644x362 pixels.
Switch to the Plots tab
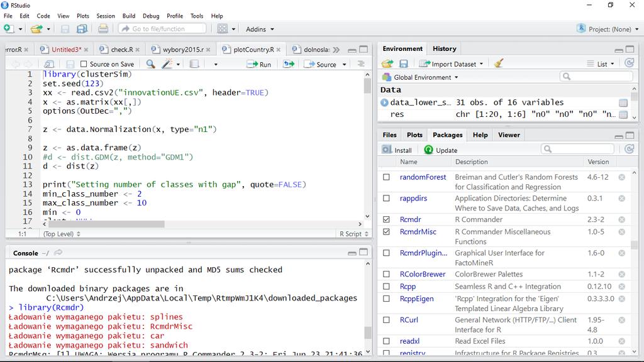click(x=414, y=135)
